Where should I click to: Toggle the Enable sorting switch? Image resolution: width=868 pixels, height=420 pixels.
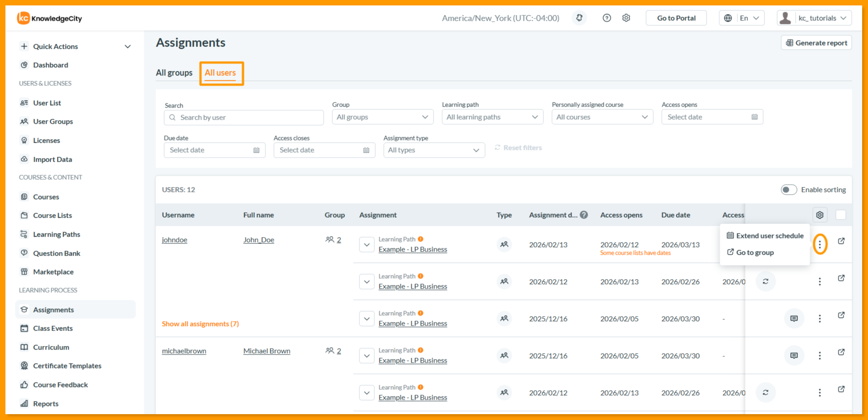(x=788, y=190)
